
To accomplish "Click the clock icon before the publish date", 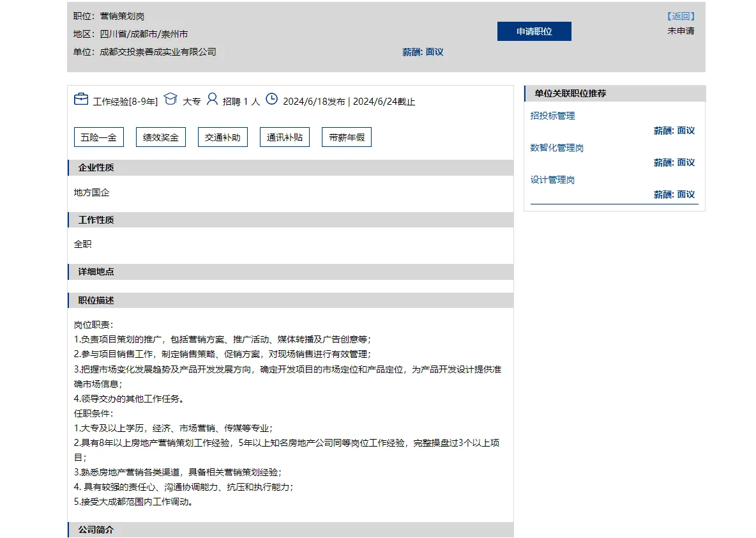I will 272,100.
